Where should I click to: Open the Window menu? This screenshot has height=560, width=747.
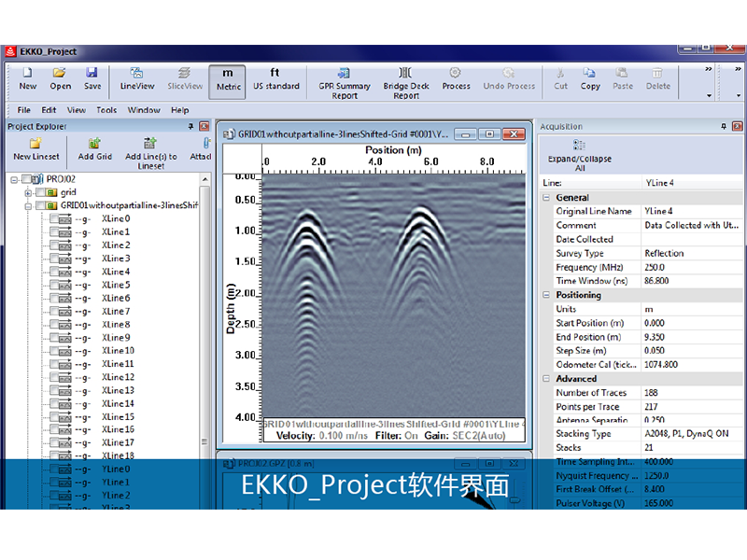coord(144,110)
